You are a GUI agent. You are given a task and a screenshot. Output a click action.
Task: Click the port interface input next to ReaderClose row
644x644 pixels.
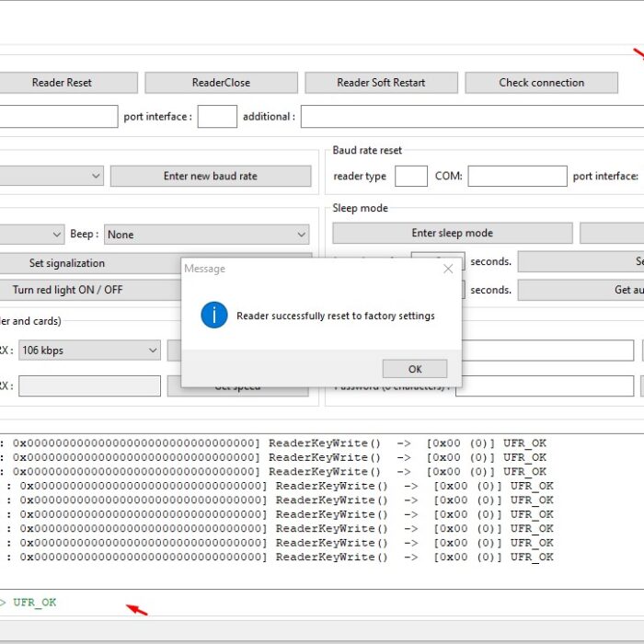coord(217,117)
